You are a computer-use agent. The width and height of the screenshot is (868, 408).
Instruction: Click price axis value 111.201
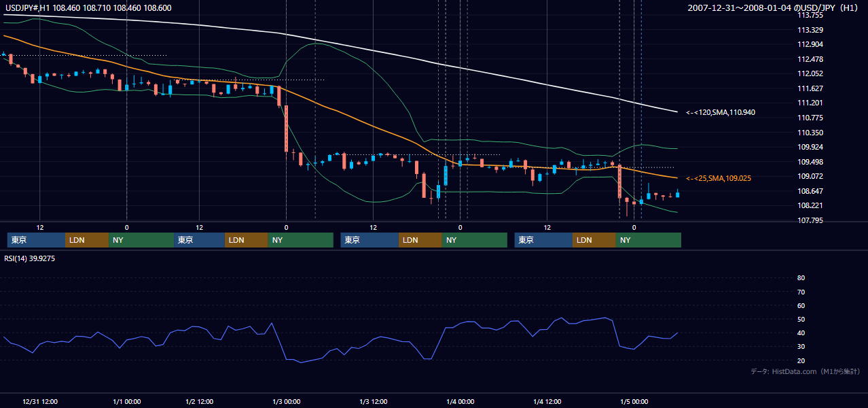click(x=810, y=103)
